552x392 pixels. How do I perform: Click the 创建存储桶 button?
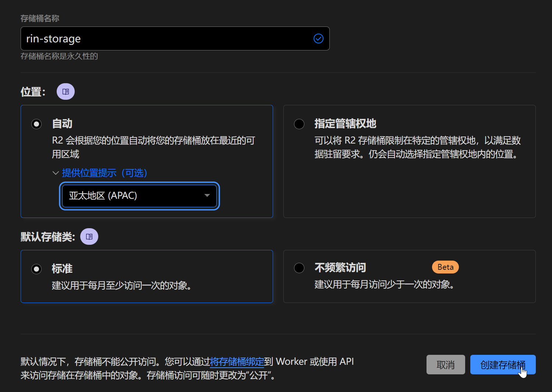tap(503, 364)
